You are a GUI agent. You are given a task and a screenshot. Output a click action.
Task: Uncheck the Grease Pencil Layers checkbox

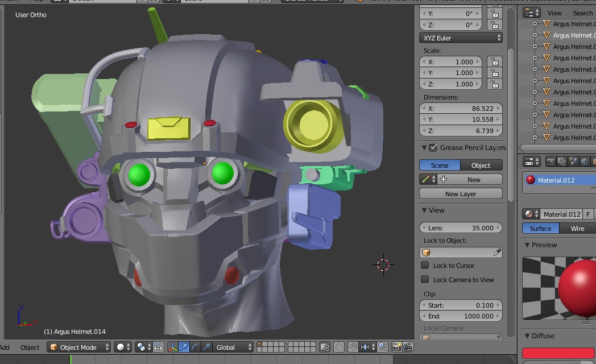[x=433, y=148]
